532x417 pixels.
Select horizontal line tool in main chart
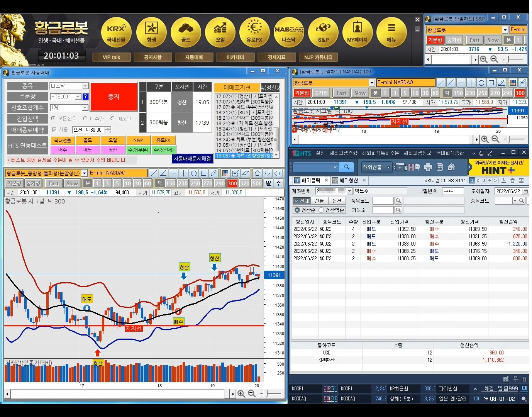[x=173, y=173]
